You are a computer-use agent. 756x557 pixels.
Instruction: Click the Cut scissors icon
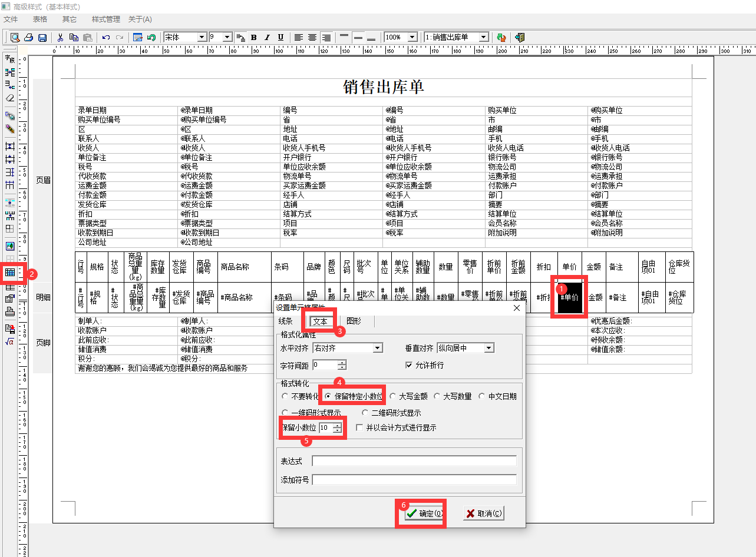[60, 37]
